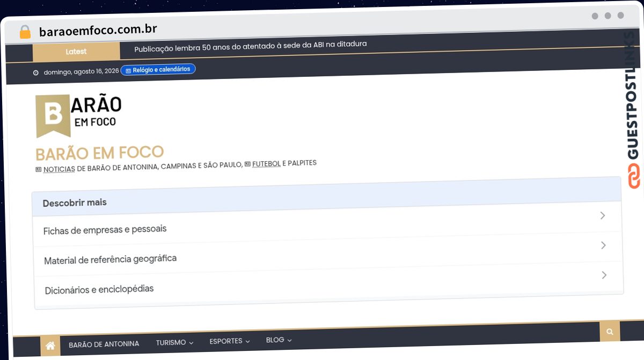Open the headline about the ABI attack anniversary
This screenshot has width=644, height=360.
[x=251, y=46]
